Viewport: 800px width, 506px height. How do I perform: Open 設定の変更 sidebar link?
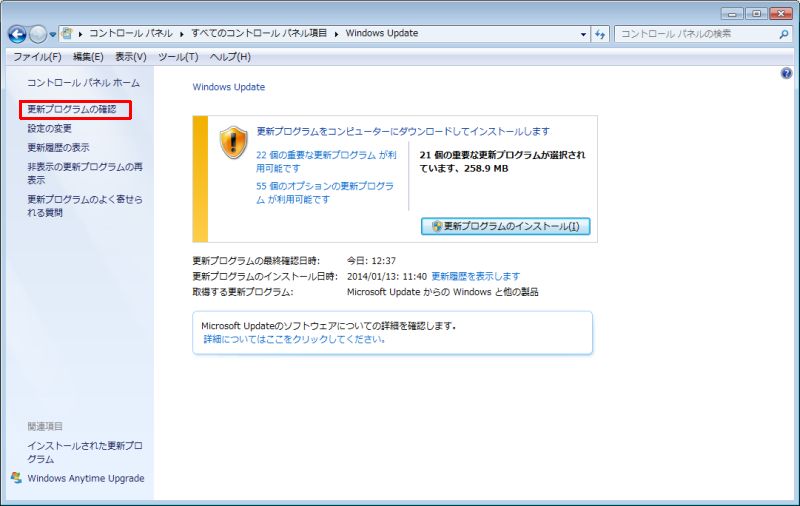(x=49, y=129)
